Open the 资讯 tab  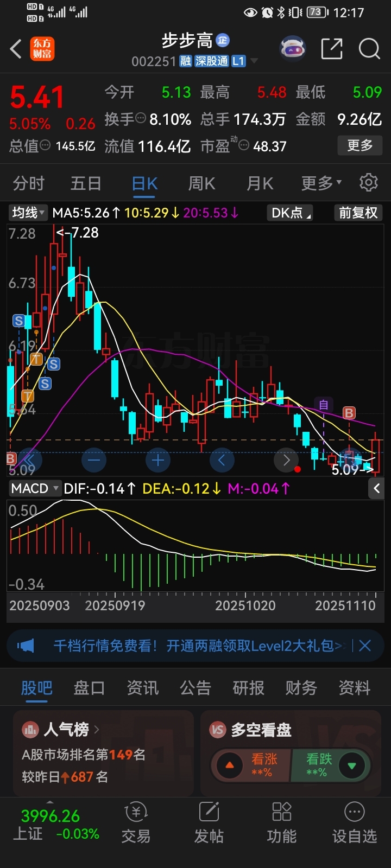[x=142, y=688]
